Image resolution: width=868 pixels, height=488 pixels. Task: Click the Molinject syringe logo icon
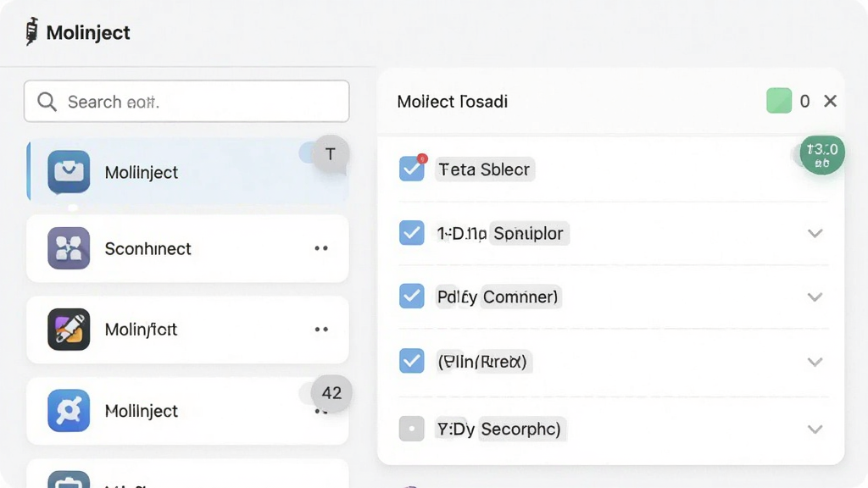coord(31,31)
